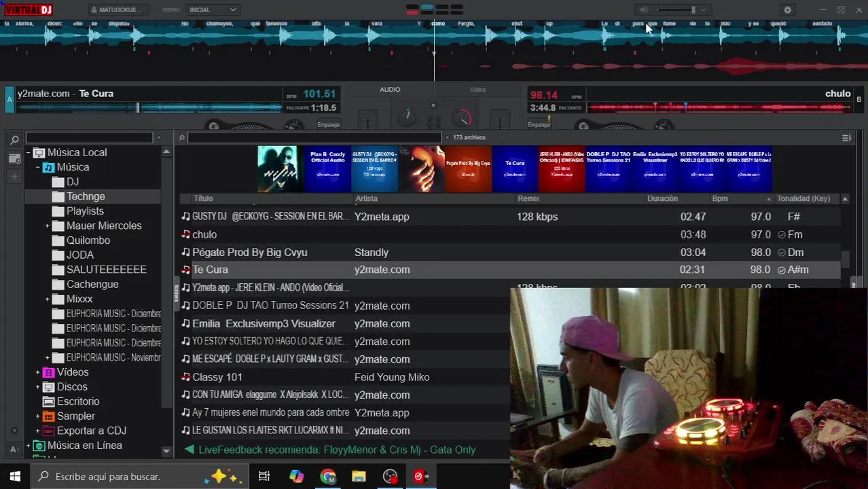Open folder search magnifier in sidebar

[14, 140]
